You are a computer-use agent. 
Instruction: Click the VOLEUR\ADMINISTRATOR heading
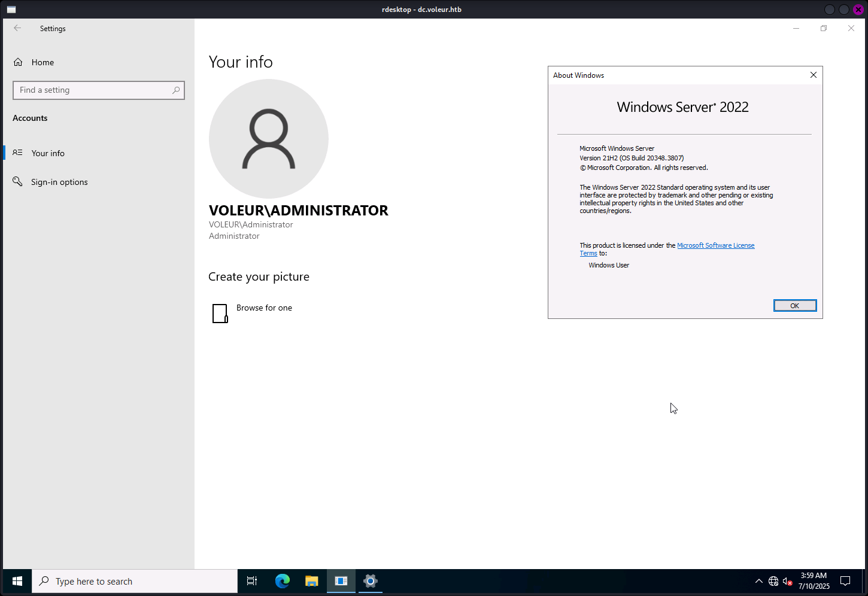(x=299, y=211)
